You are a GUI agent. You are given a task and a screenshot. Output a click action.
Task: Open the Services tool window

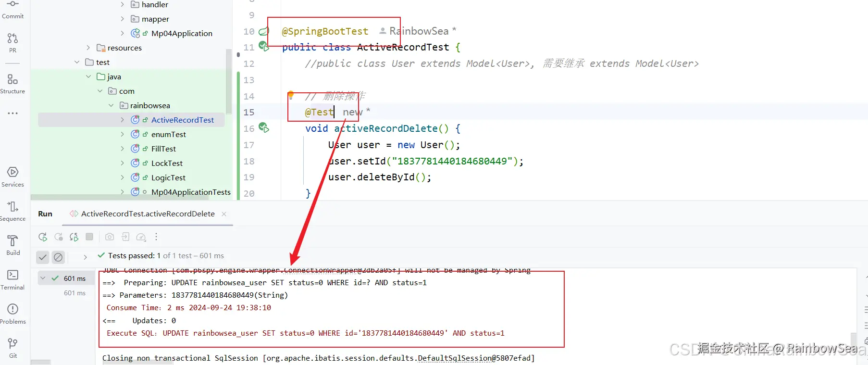pyautogui.click(x=12, y=177)
